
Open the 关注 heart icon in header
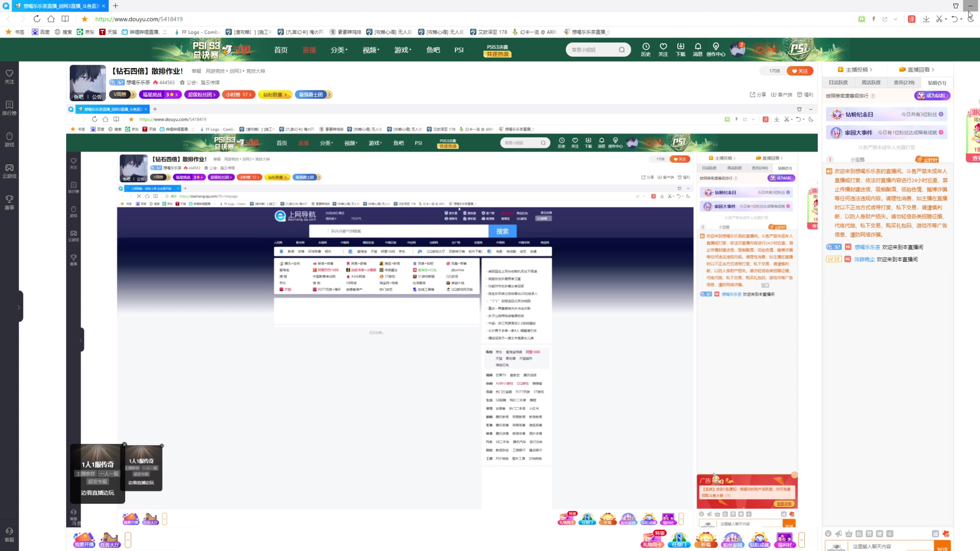663,49
